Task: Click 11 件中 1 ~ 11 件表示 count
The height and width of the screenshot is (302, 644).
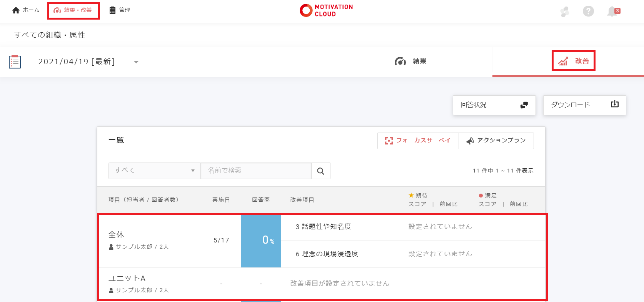Action: pos(503,171)
